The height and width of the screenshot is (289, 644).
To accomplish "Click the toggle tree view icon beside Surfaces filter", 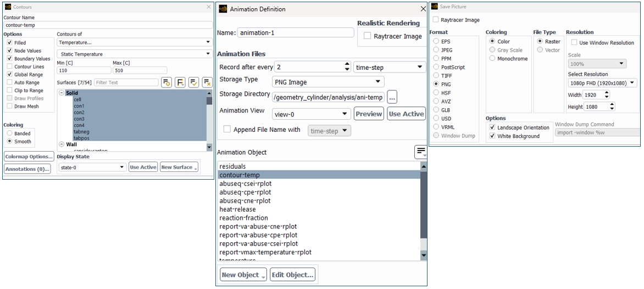I will [x=180, y=82].
